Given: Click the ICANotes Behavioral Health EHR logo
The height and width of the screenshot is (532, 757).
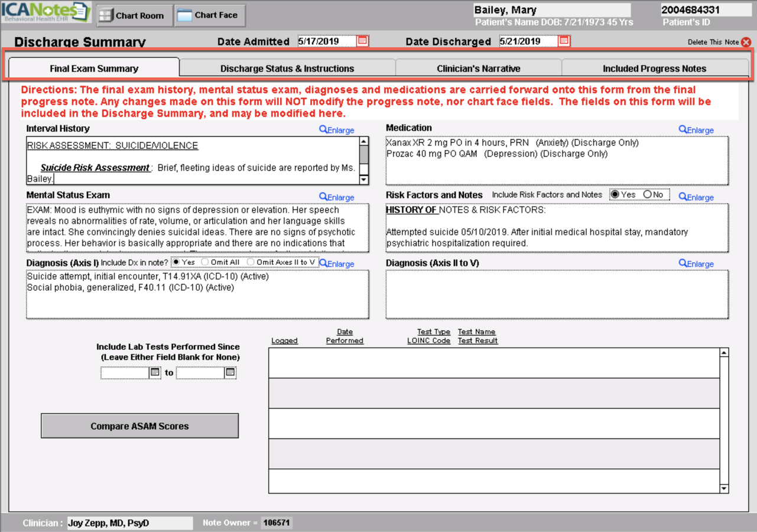Looking at the screenshot, I should coord(44,12).
